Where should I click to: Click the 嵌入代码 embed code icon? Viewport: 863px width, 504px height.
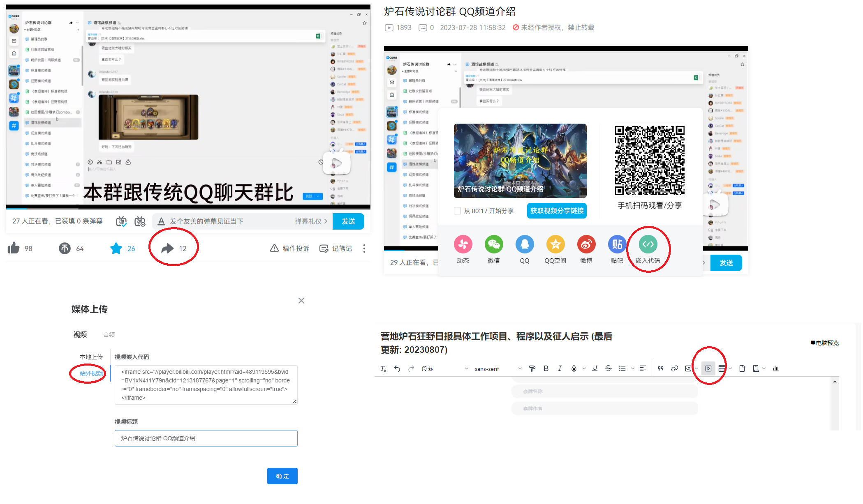pyautogui.click(x=648, y=244)
